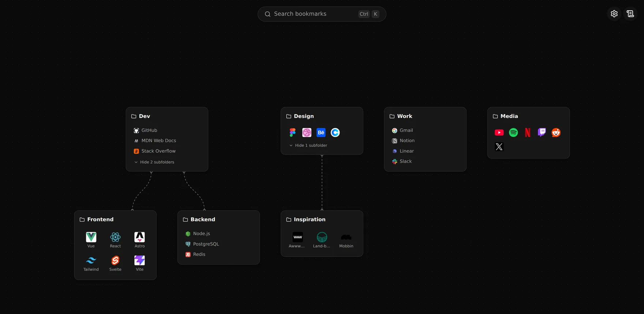This screenshot has height=314, width=644.
Task: Collapse Dev via Hide 2 subfolders
Action: (154, 162)
